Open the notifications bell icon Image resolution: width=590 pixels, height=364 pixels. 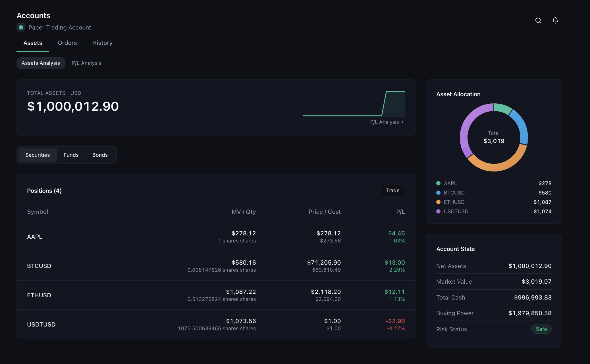555,20
